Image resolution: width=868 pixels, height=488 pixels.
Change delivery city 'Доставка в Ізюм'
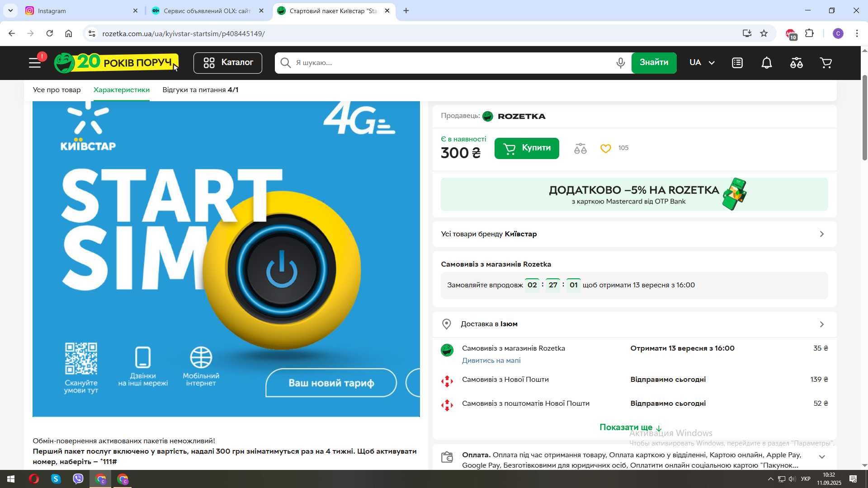point(634,324)
